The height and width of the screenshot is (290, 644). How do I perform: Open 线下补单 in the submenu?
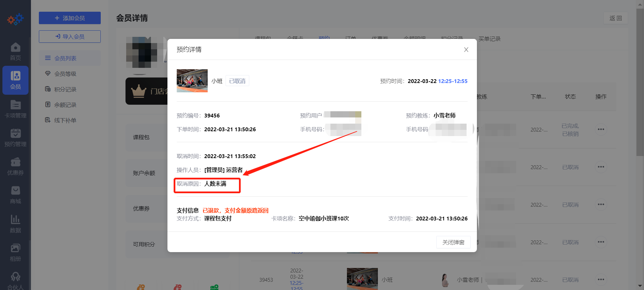pos(65,120)
